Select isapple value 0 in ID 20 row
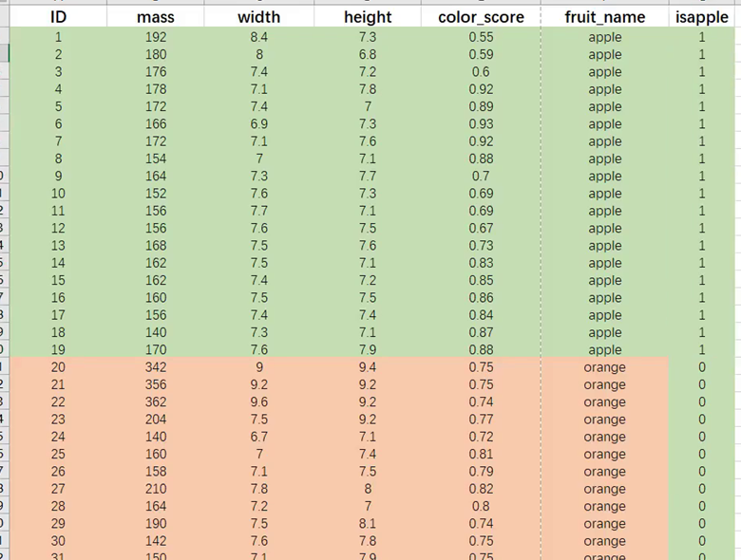Screen dimensions: 741x560 (702, 367)
